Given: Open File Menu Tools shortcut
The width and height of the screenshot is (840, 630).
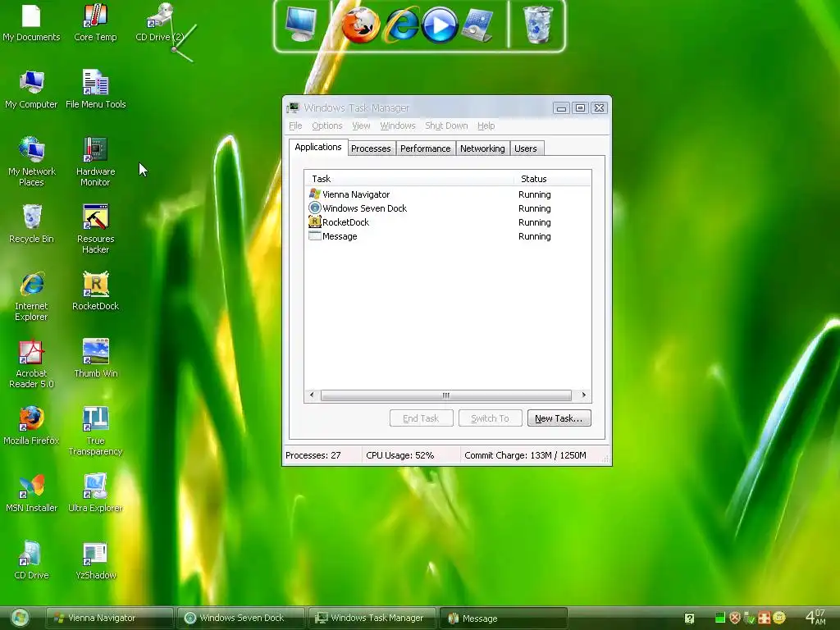Looking at the screenshot, I should pyautogui.click(x=95, y=90).
